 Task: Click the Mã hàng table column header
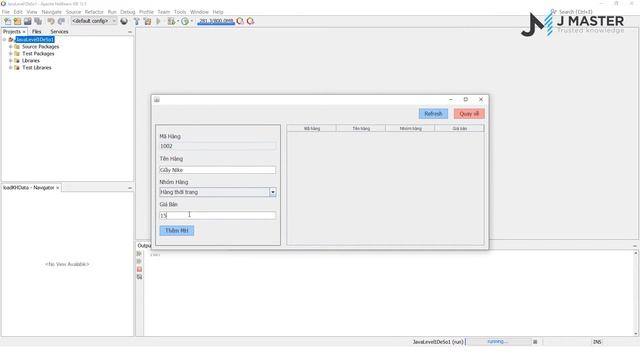pos(312,129)
